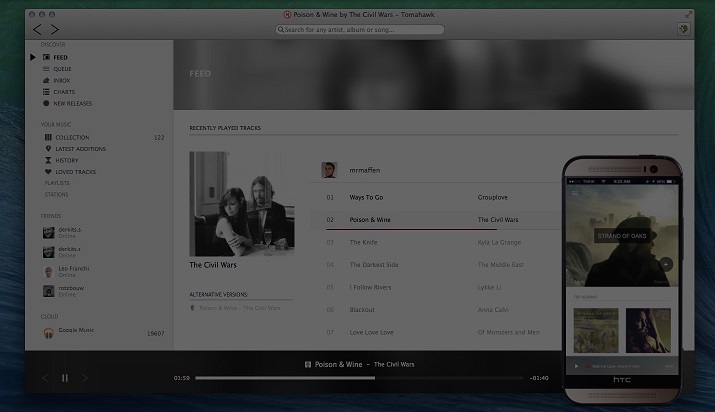Click artist Of Monsters and Men
Screen dimensions: 715x412
[x=508, y=333]
